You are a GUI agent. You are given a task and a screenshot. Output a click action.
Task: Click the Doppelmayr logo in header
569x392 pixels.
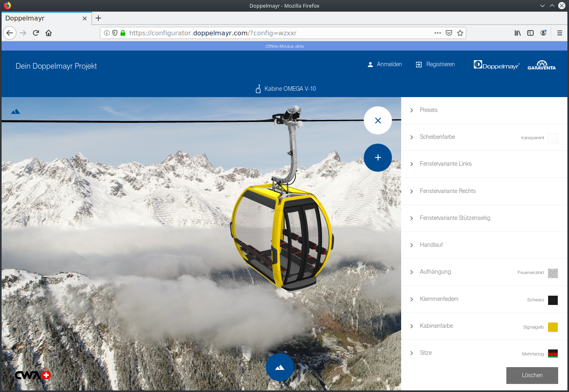click(x=497, y=65)
